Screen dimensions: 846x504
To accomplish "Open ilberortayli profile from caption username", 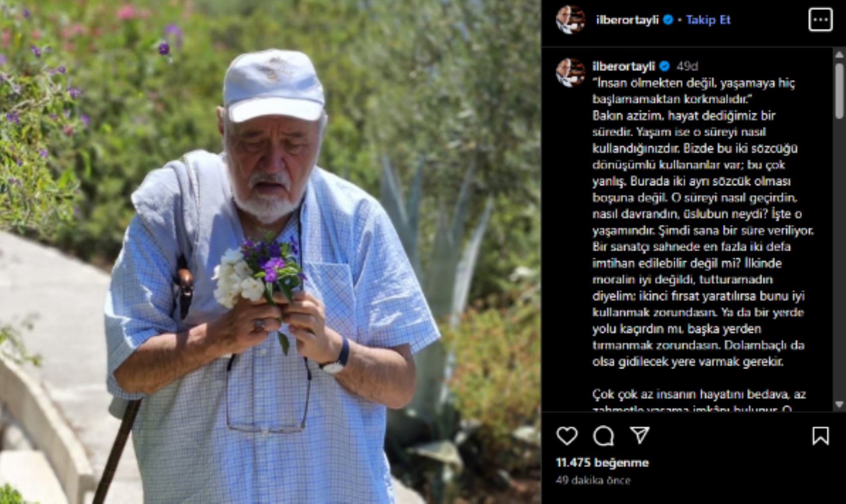I will tap(624, 66).
